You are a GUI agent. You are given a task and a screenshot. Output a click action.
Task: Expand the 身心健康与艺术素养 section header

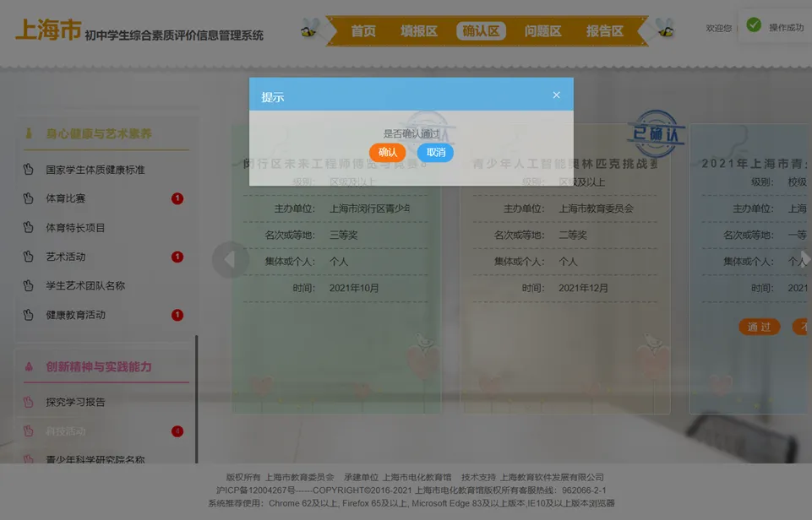point(99,133)
